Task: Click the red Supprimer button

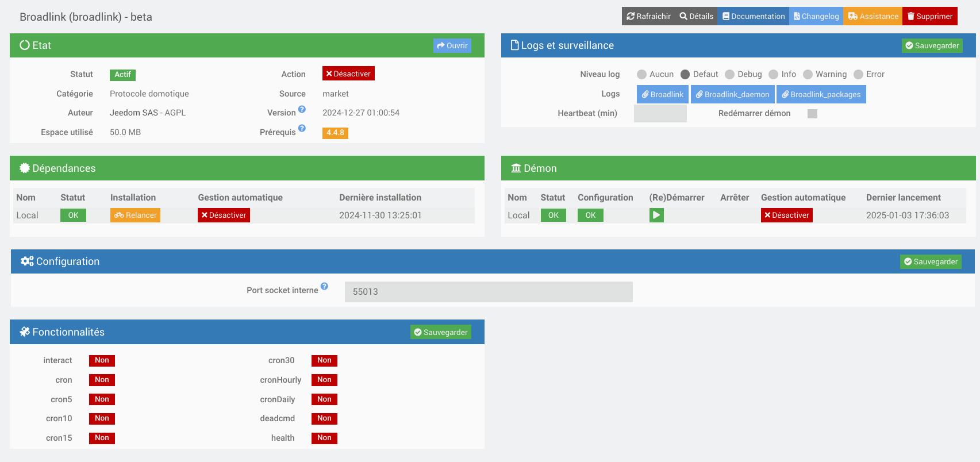Action: click(930, 16)
